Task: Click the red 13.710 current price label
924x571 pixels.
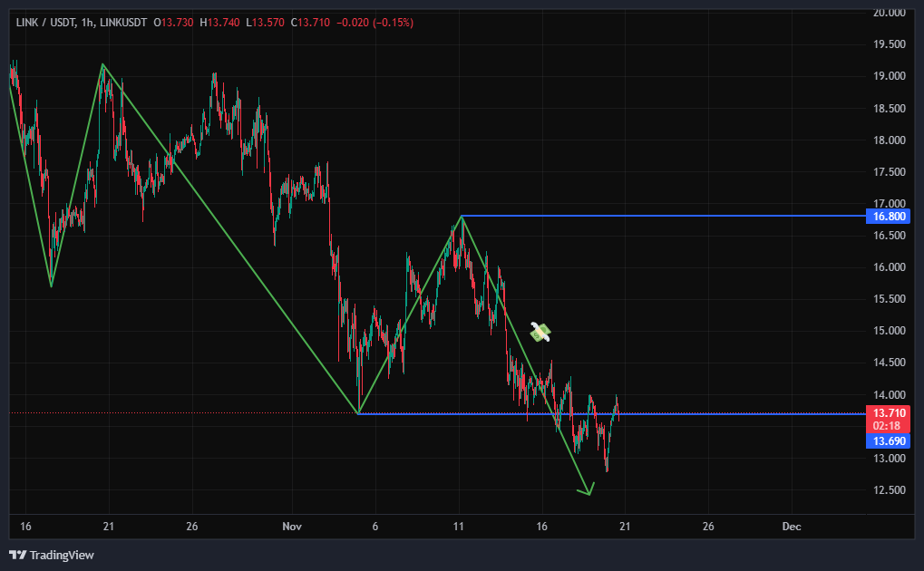Action: (x=888, y=412)
